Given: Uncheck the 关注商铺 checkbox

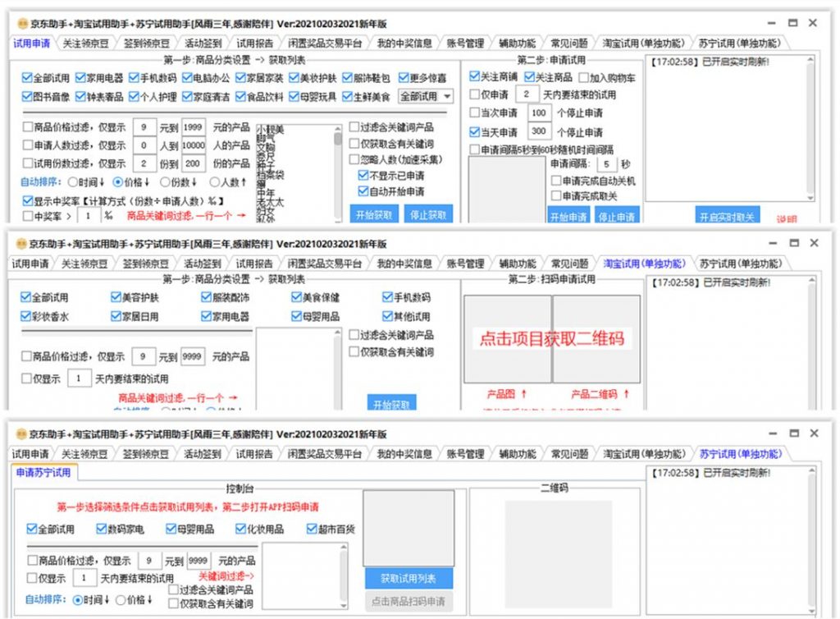Looking at the screenshot, I should coord(475,76).
